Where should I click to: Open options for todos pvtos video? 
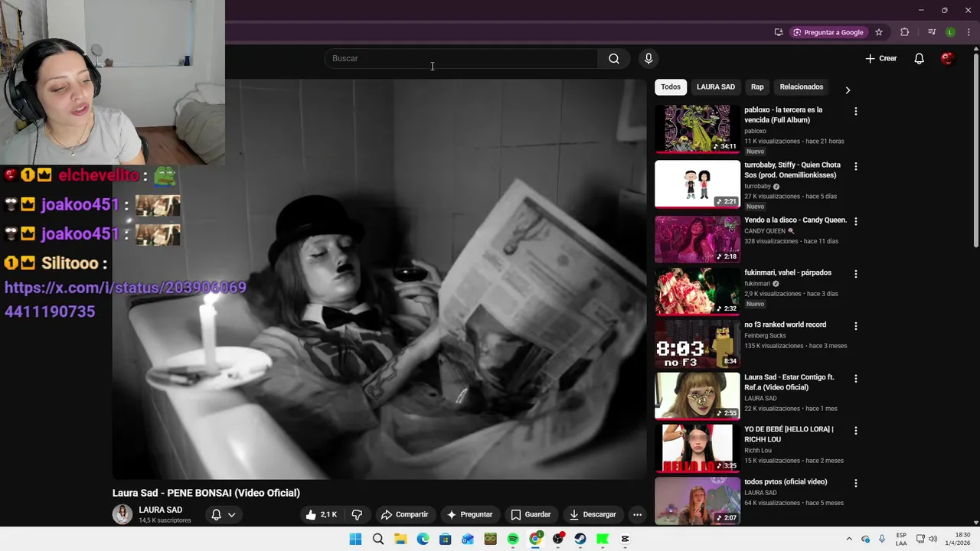coord(856,484)
